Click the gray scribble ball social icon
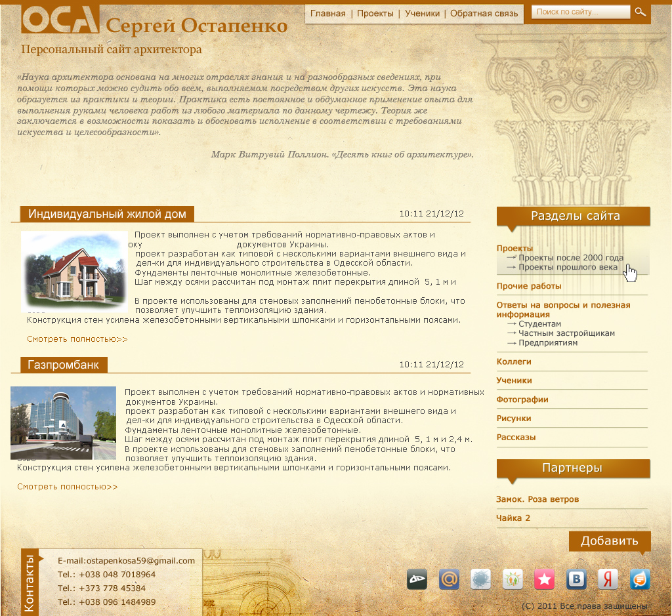672x616 pixels. click(x=481, y=579)
